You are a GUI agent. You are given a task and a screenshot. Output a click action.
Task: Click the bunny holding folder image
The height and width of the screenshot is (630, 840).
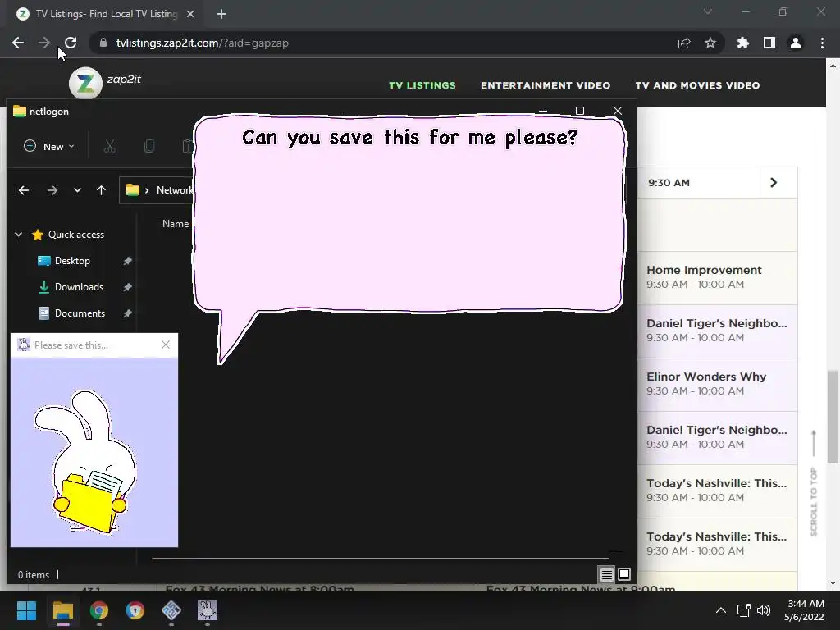(85, 462)
